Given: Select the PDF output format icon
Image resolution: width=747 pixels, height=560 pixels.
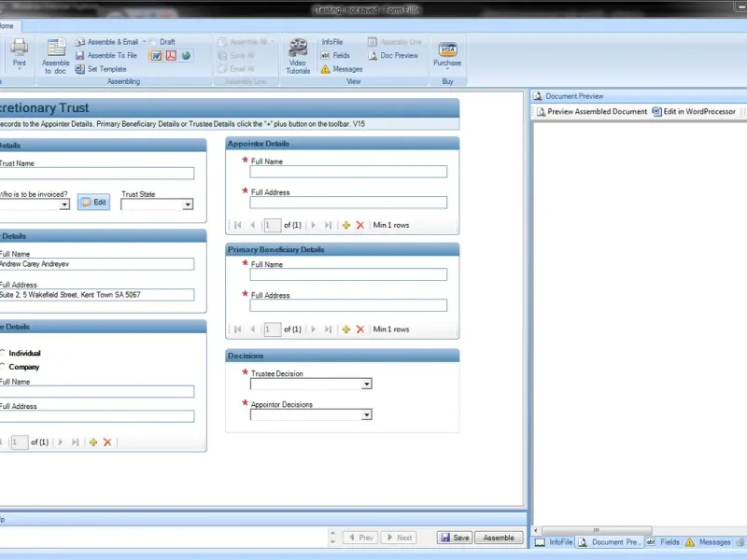Looking at the screenshot, I should [171, 56].
